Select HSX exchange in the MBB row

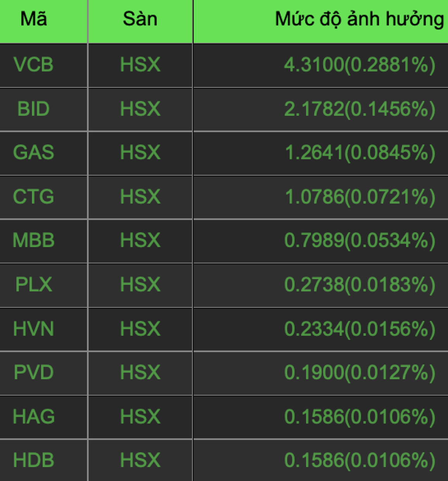[140, 240]
